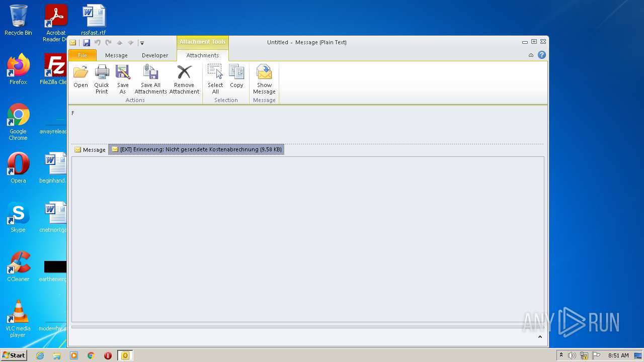Launch Google Chrome desktop shortcut
This screenshot has height=362, width=644.
[18, 122]
